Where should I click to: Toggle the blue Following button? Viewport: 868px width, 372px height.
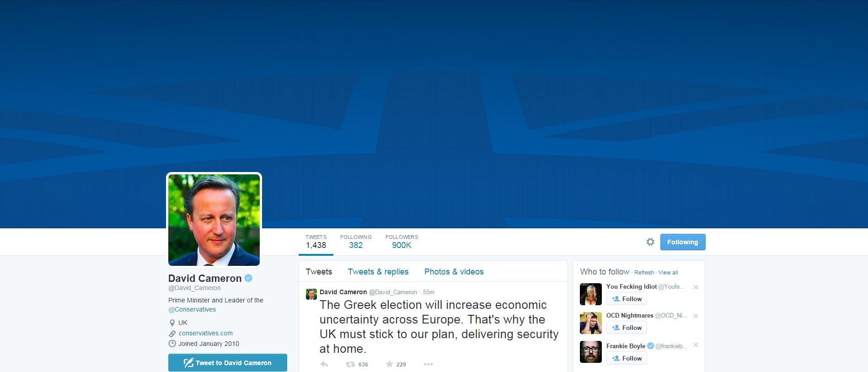coord(683,242)
